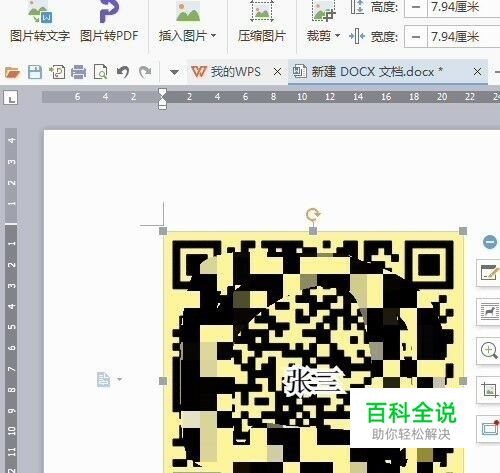This screenshot has height=473, width=500.
Task: Click the 插入图片 insert picture icon
Action: (x=188, y=11)
